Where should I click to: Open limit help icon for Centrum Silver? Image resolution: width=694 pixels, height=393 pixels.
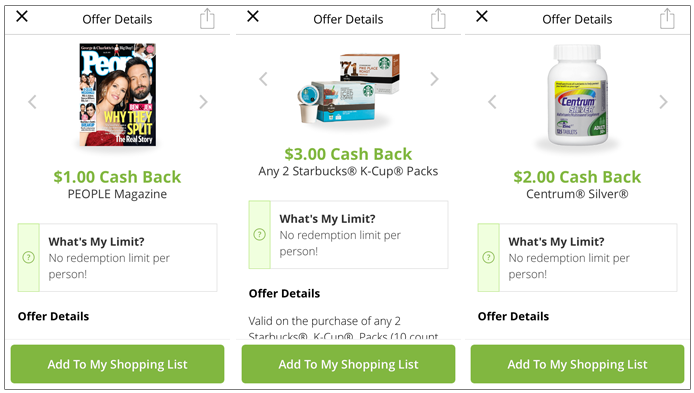pos(488,257)
